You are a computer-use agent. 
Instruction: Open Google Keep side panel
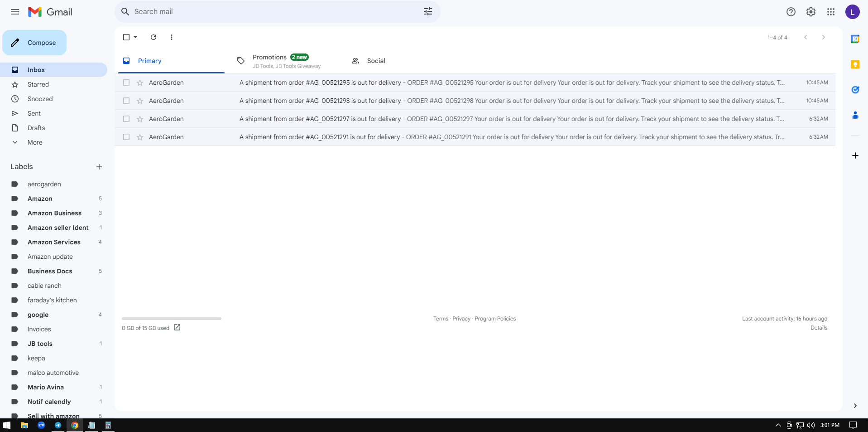tap(855, 64)
